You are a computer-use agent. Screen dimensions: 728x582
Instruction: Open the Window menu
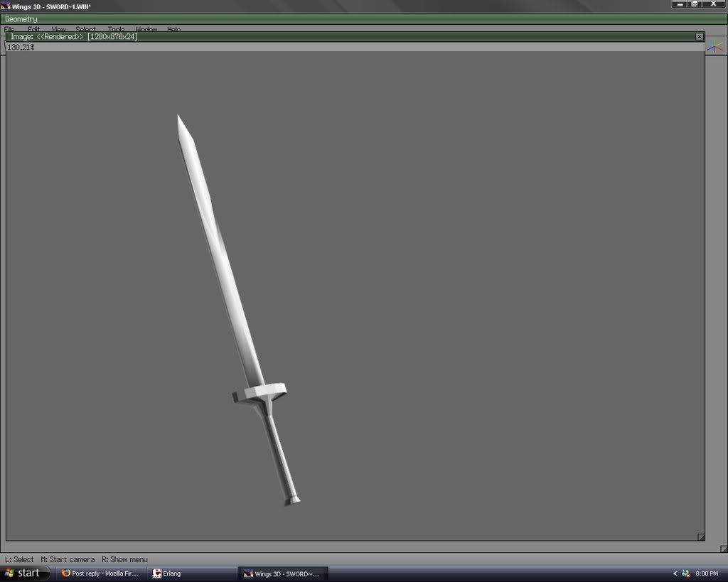click(145, 29)
